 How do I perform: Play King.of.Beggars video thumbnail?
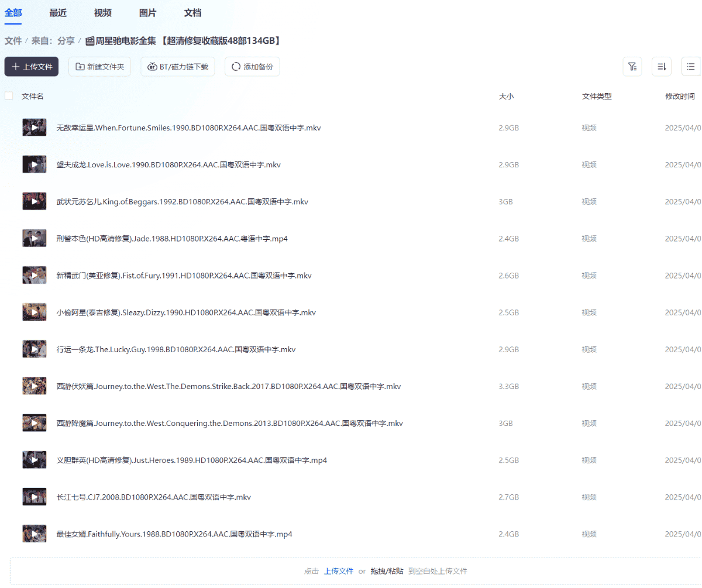pyautogui.click(x=35, y=201)
